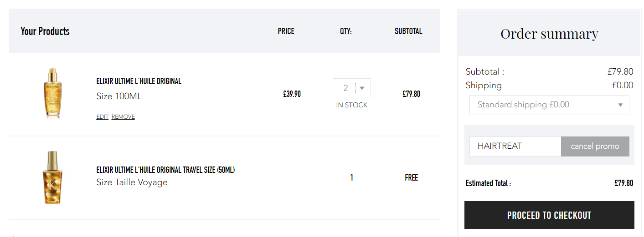Open the Elixir Ultime 100ML bottle thumbnail
Image resolution: width=644 pixels, height=237 pixels.
click(x=52, y=93)
